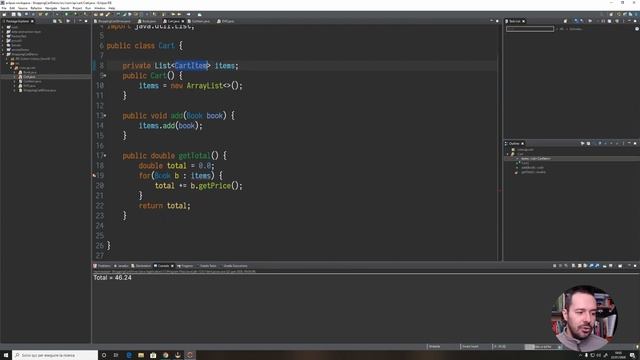Open the Source menu
640x360 pixels.
(23, 8)
